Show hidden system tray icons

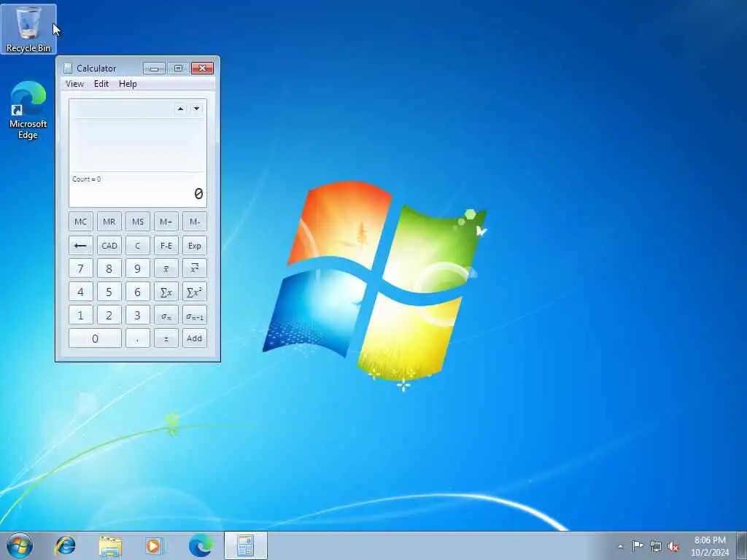pos(620,546)
